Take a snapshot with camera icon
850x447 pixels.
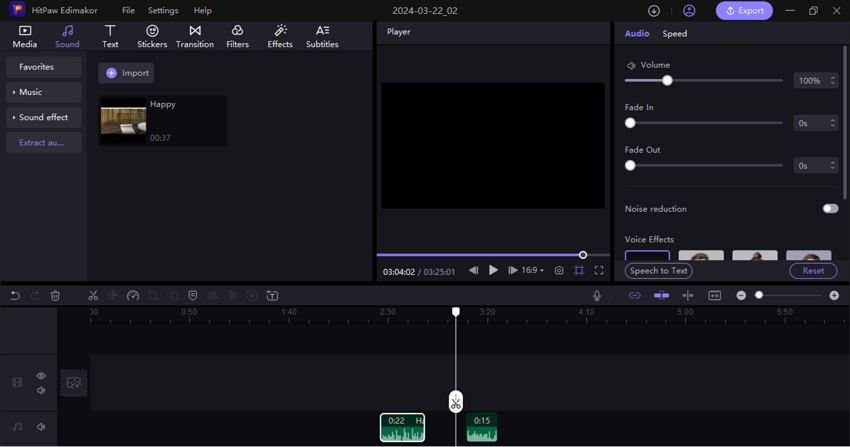click(559, 270)
